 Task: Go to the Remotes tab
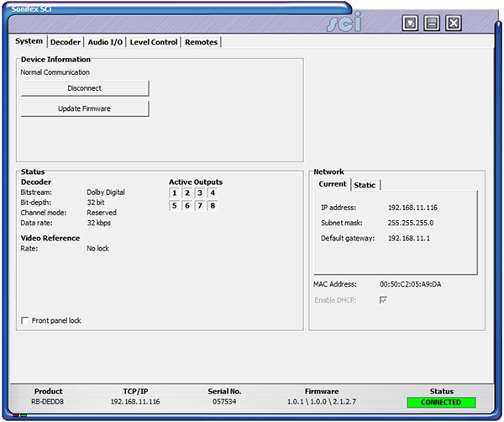[x=202, y=42]
